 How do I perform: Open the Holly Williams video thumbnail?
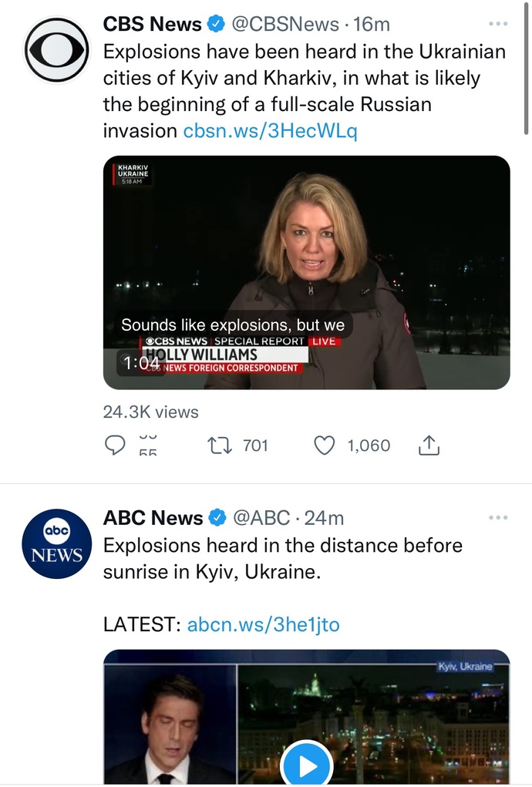point(307,273)
